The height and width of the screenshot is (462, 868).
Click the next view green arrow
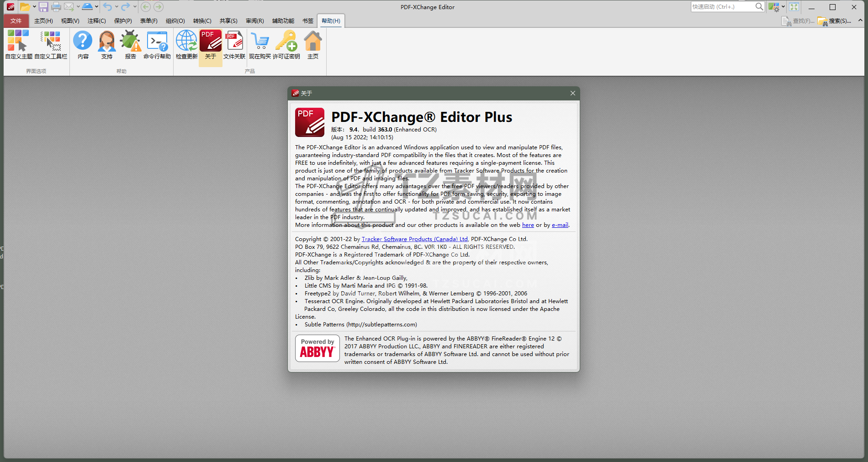pyautogui.click(x=159, y=7)
